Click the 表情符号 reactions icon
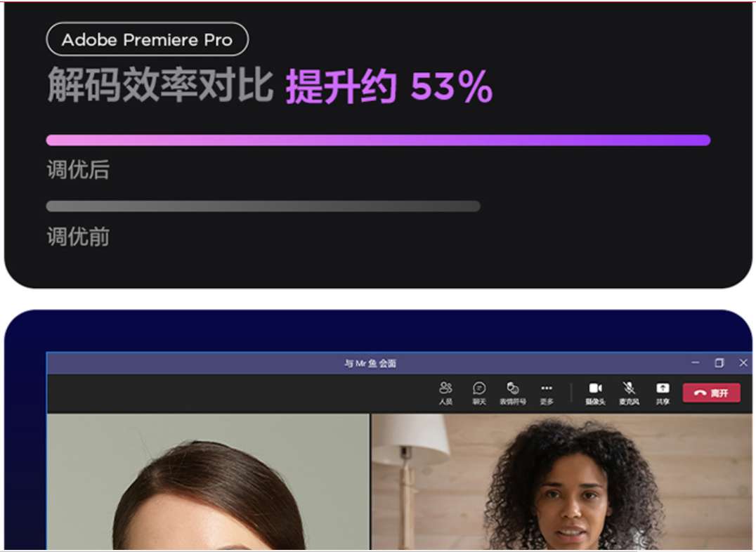Screen dimensions: 756x552 [512, 393]
